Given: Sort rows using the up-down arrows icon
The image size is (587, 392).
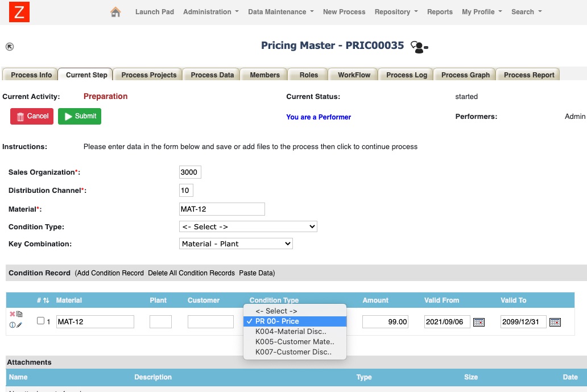Looking at the screenshot, I should click(46, 300).
